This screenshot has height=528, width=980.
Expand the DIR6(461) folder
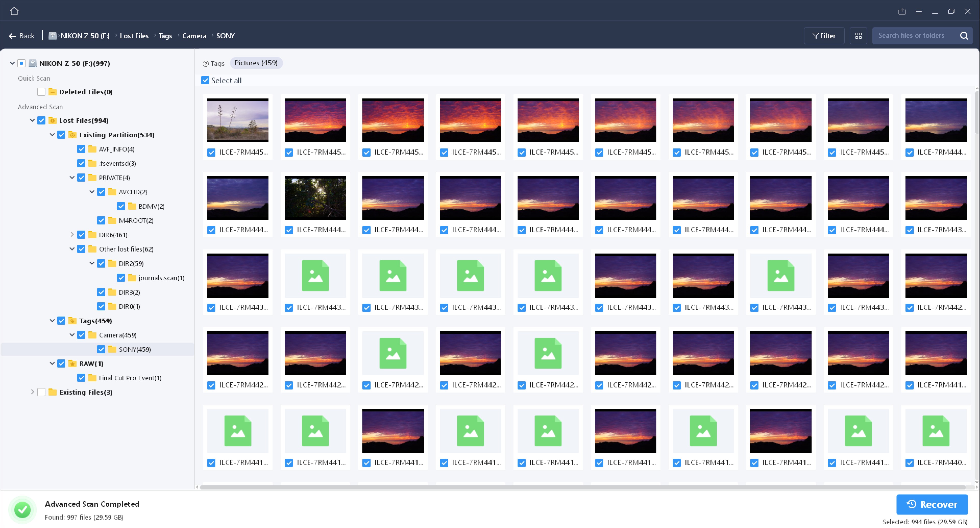[72, 235]
